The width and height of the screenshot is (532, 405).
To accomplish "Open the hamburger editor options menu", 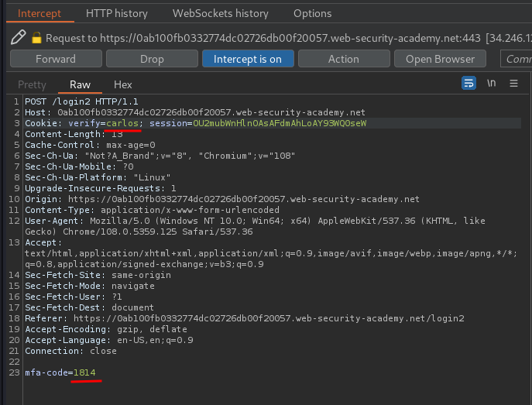I will pyautogui.click(x=513, y=83).
